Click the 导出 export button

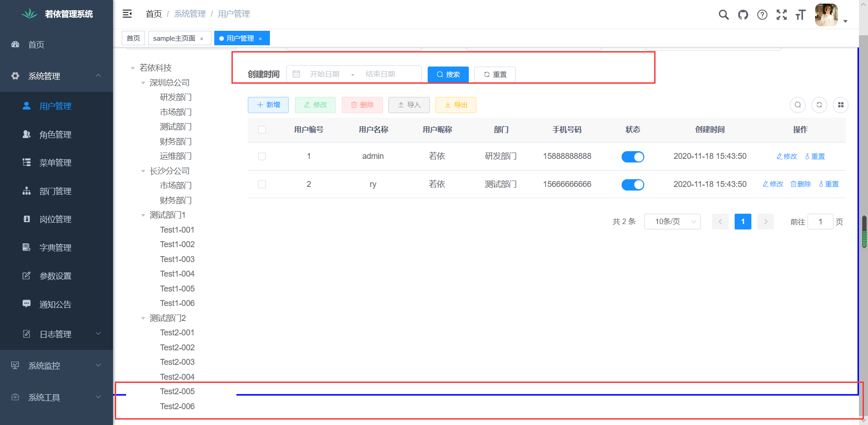coord(456,105)
